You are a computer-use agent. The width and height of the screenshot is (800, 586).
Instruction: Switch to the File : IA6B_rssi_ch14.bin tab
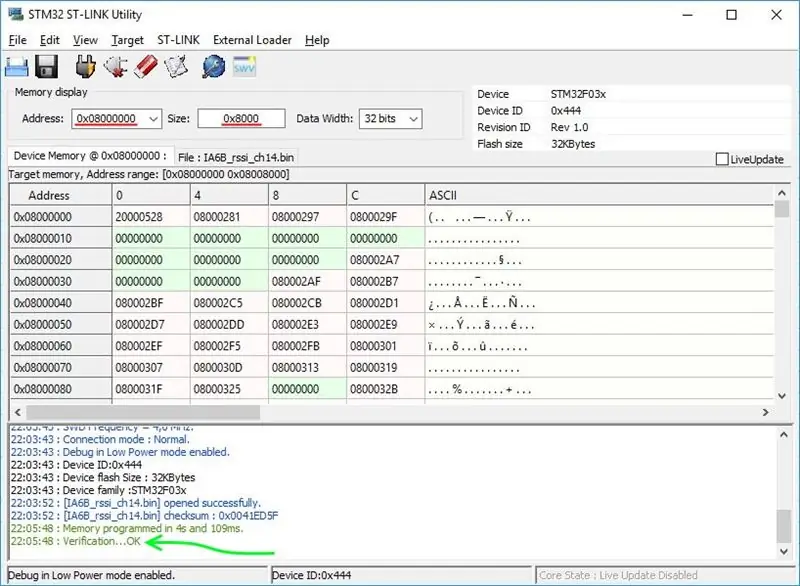pos(236,158)
